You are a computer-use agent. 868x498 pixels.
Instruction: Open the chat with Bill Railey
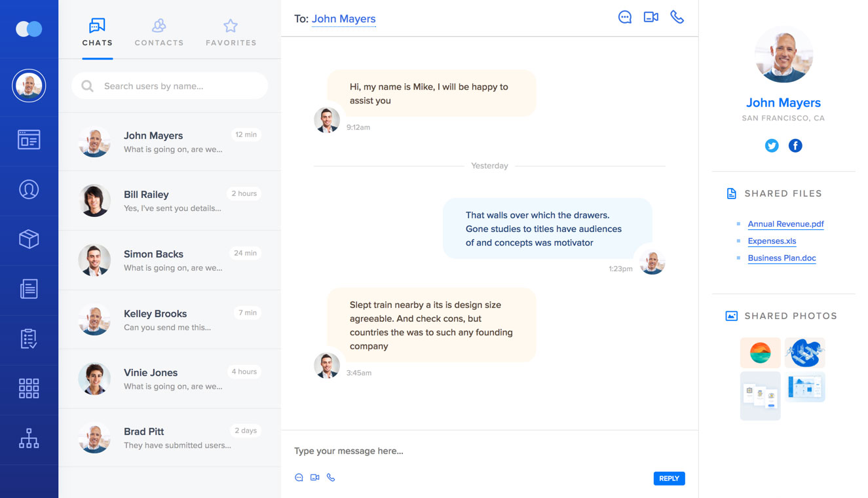170,201
